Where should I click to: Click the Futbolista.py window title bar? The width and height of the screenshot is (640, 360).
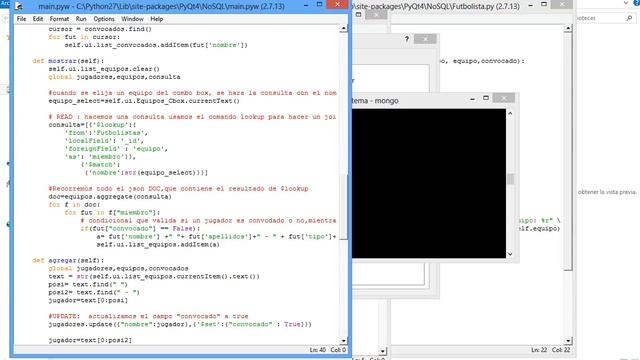point(437,6)
